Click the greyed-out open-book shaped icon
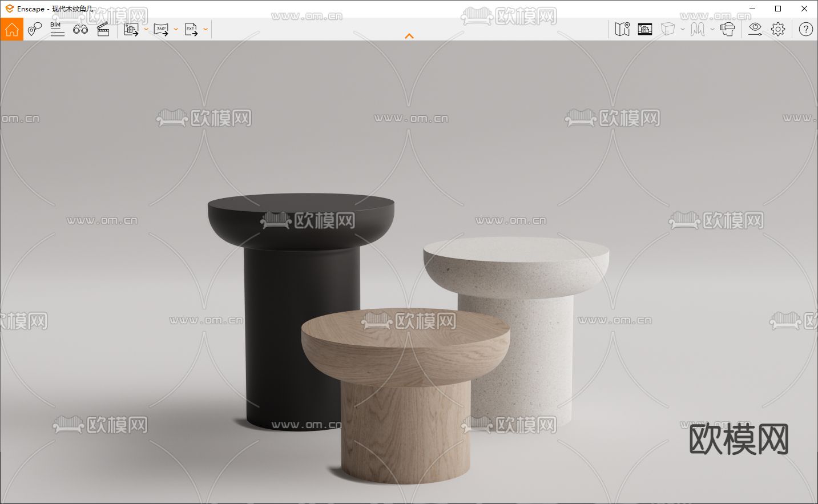 [698, 29]
